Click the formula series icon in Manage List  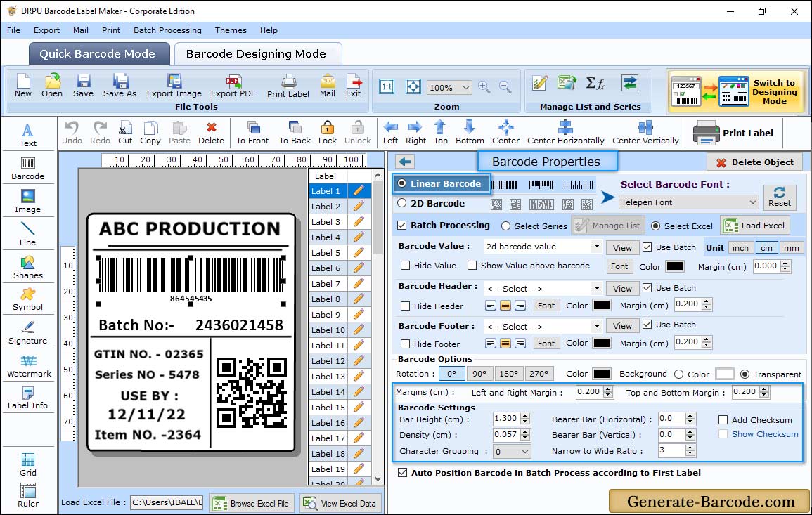point(595,83)
